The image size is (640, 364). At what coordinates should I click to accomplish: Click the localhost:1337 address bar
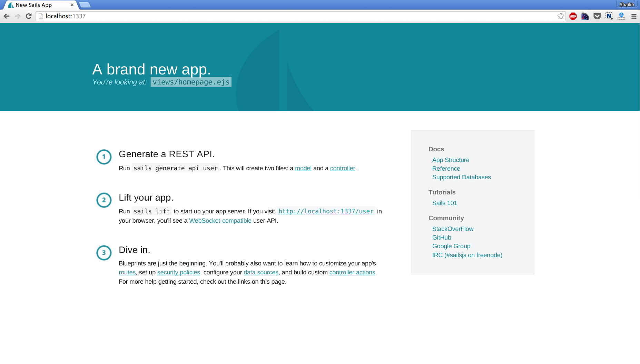pos(276,16)
